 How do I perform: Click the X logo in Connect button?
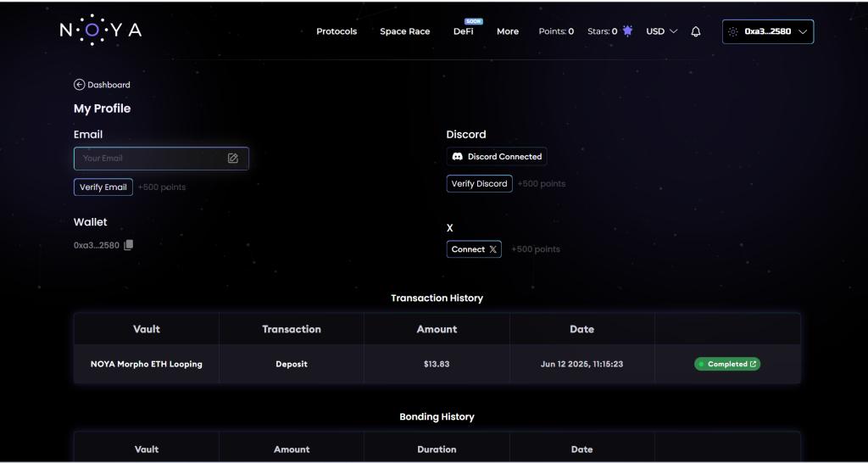pos(492,250)
